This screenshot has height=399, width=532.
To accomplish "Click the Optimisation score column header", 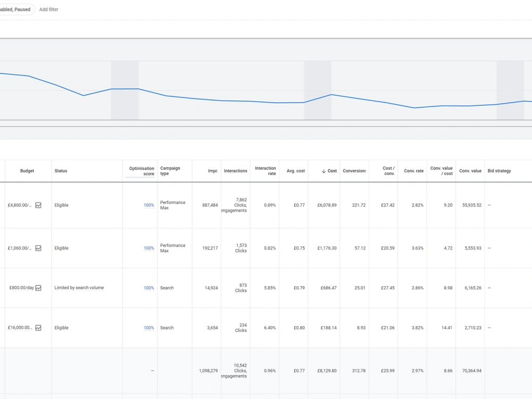I will point(142,171).
